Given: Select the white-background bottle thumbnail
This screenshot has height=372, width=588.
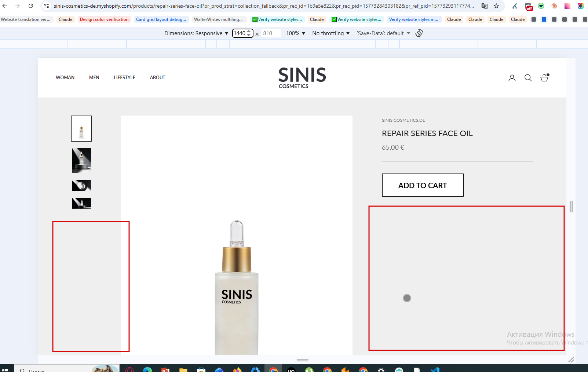Looking at the screenshot, I should pos(81,129).
